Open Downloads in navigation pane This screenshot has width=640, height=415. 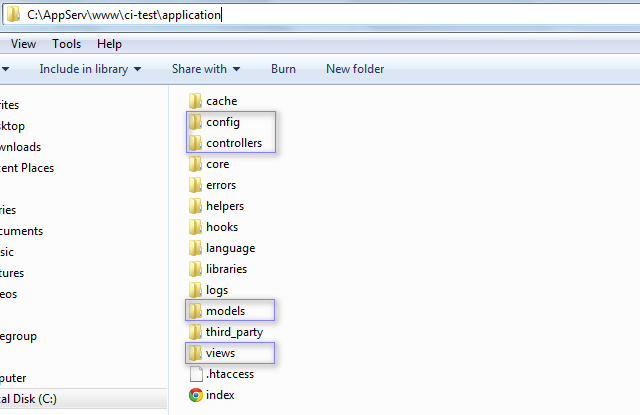point(20,147)
